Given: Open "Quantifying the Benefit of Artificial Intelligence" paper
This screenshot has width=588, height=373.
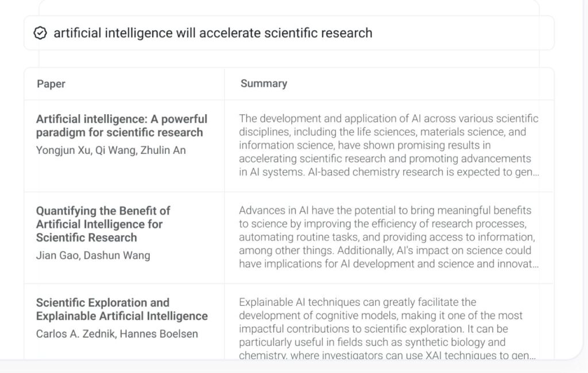Looking at the screenshot, I should 103,224.
